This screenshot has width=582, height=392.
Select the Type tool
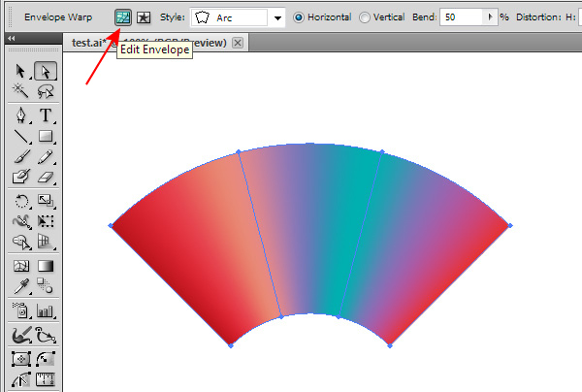46,115
